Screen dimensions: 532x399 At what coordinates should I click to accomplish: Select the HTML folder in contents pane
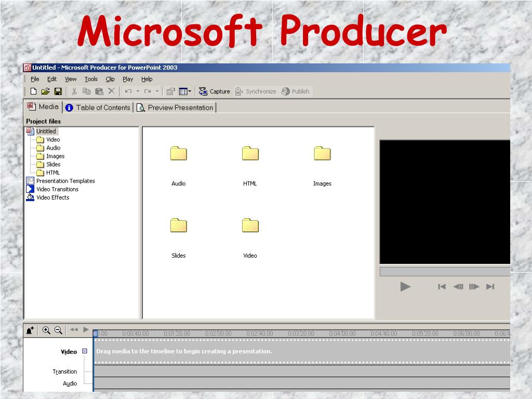(x=250, y=166)
